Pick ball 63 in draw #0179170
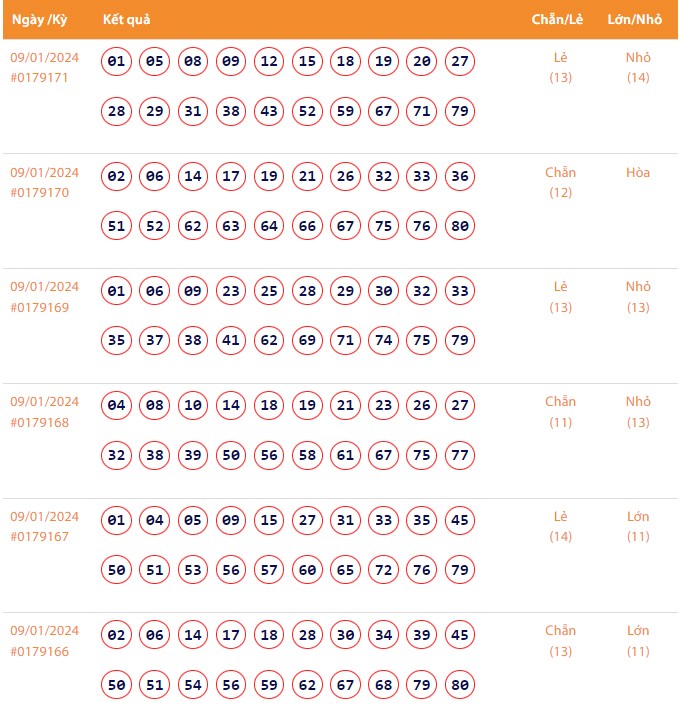 (x=231, y=226)
